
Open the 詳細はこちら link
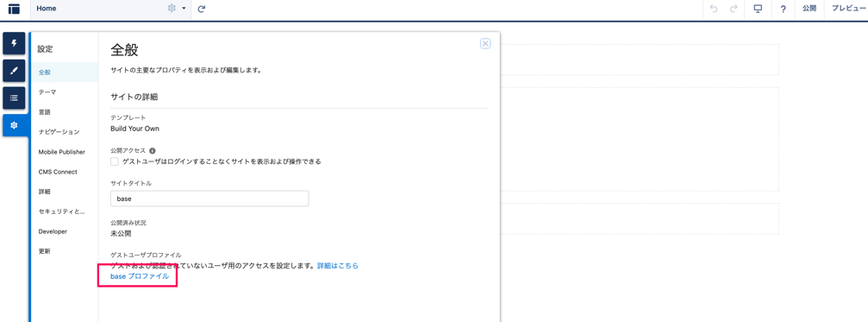pyautogui.click(x=338, y=266)
